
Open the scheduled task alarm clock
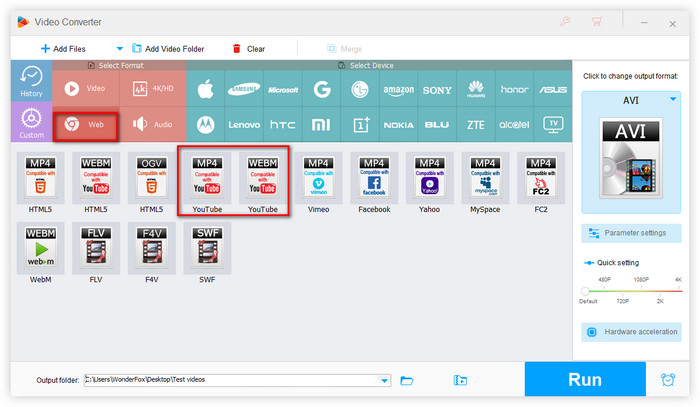668,380
